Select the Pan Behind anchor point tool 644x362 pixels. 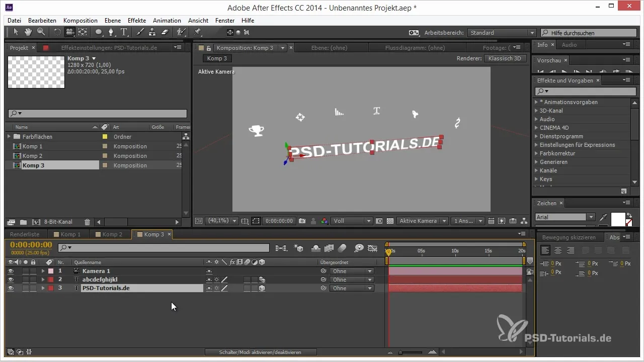[83, 32]
